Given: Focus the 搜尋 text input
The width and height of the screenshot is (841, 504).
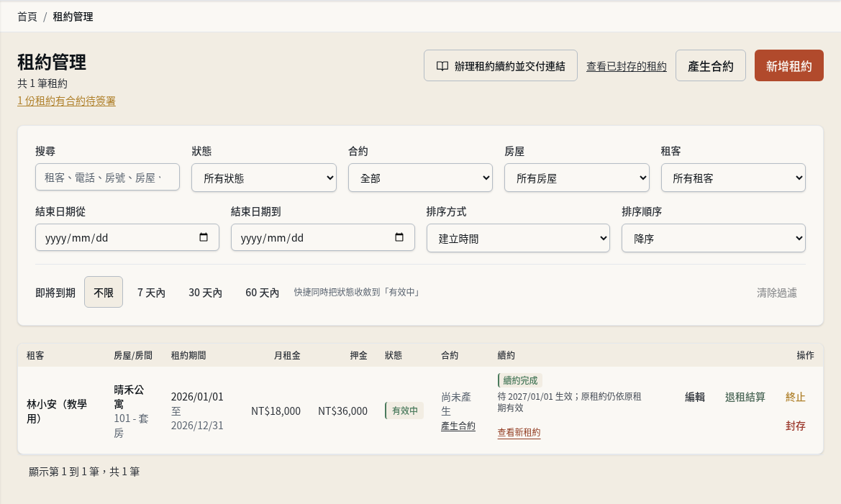Looking at the screenshot, I should 107,177.
